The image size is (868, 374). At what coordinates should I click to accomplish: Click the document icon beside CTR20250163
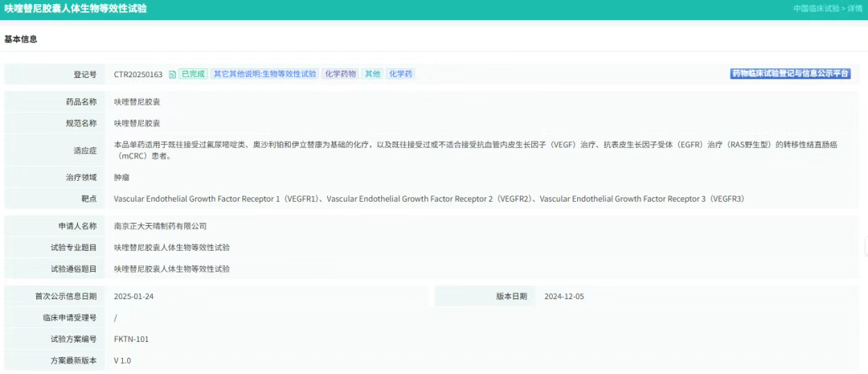(172, 74)
